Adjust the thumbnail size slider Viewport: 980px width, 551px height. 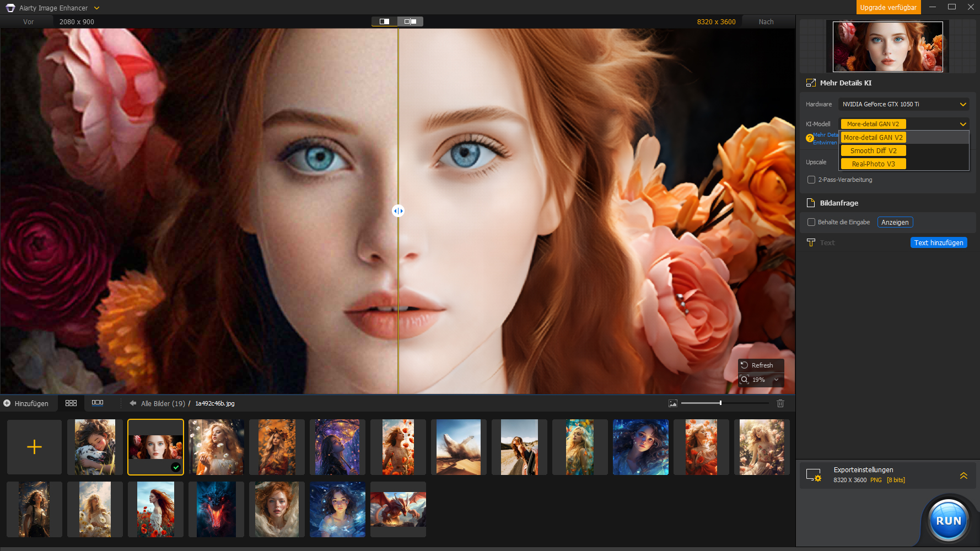720,403
